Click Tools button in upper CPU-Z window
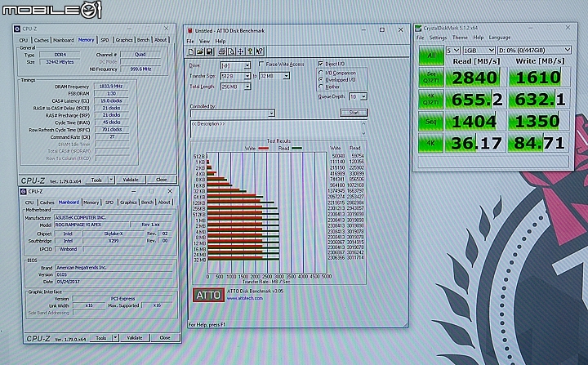The image size is (588, 365). coord(96,180)
